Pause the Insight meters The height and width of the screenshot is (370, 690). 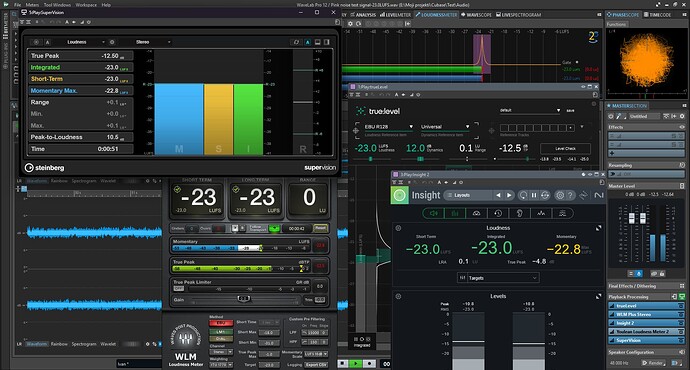(x=534, y=195)
